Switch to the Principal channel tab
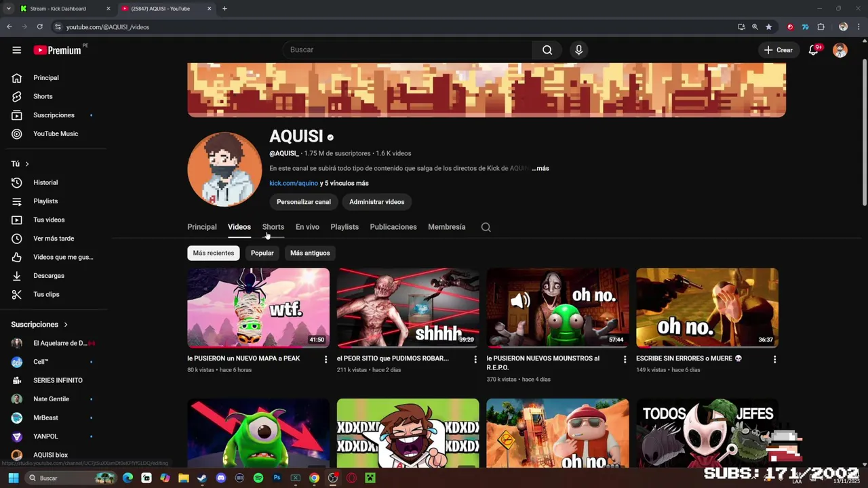 202,227
